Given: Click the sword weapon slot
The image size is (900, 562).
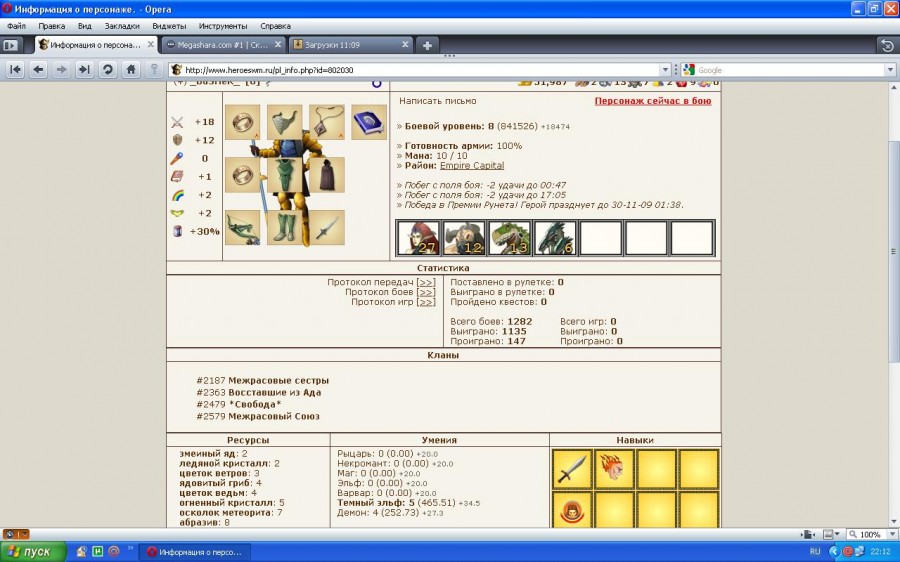Looking at the screenshot, I should 327,227.
